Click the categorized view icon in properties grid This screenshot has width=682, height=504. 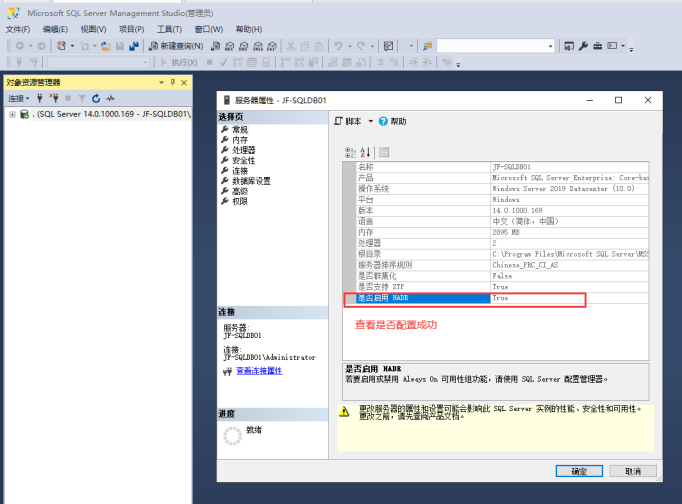350,152
